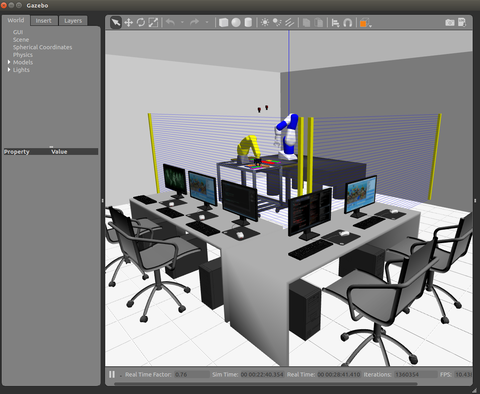Screen dimensions: 480x394
Task: Click the bottom status bar scrollbar
Action: (x=266, y=384)
